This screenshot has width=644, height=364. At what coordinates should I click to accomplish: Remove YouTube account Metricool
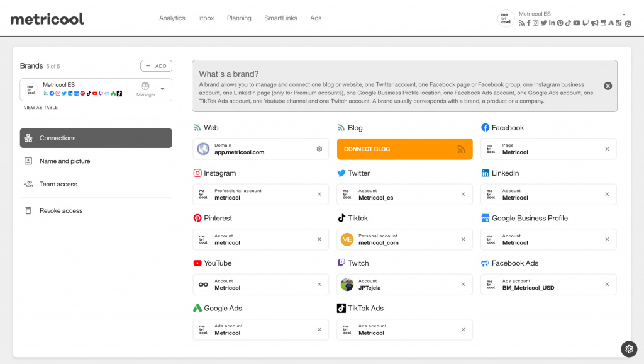[319, 284]
